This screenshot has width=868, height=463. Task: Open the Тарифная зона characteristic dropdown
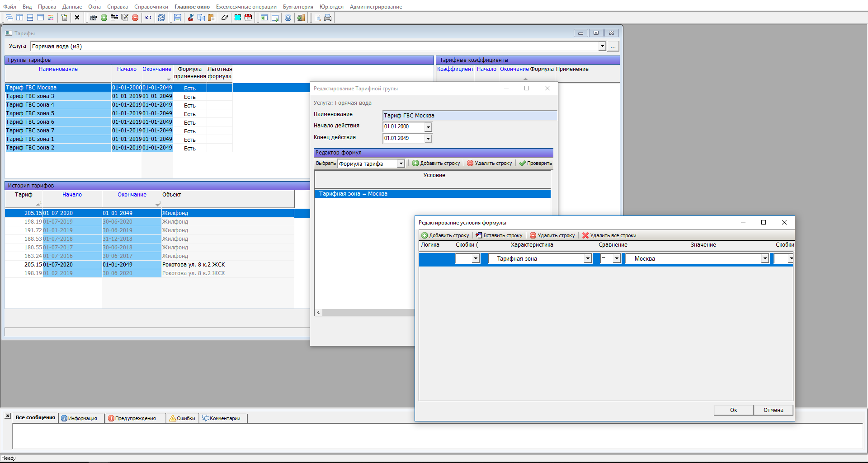tap(588, 259)
